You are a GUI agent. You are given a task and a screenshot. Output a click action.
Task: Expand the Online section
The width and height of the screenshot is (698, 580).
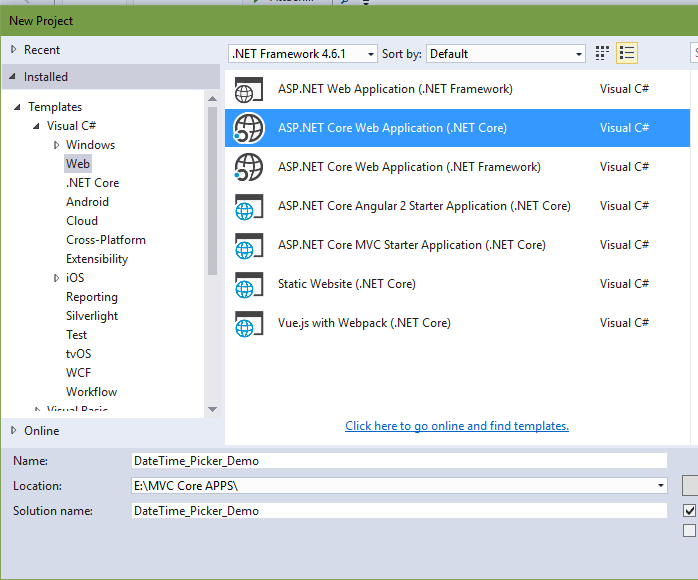[13, 430]
